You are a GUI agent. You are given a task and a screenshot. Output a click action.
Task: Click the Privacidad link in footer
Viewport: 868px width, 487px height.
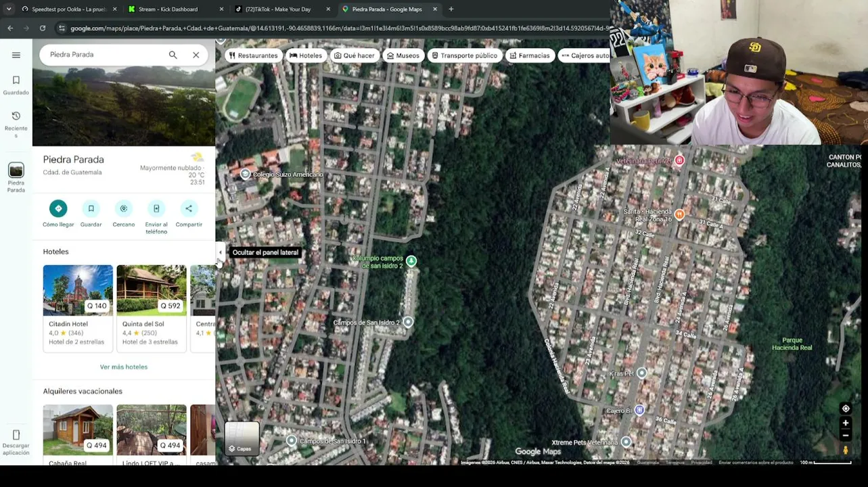(702, 463)
